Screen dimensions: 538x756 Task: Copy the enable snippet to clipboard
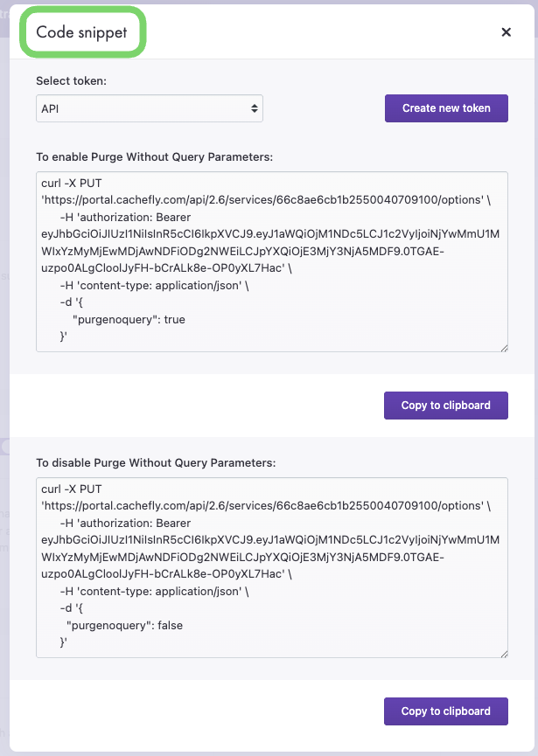tap(446, 406)
